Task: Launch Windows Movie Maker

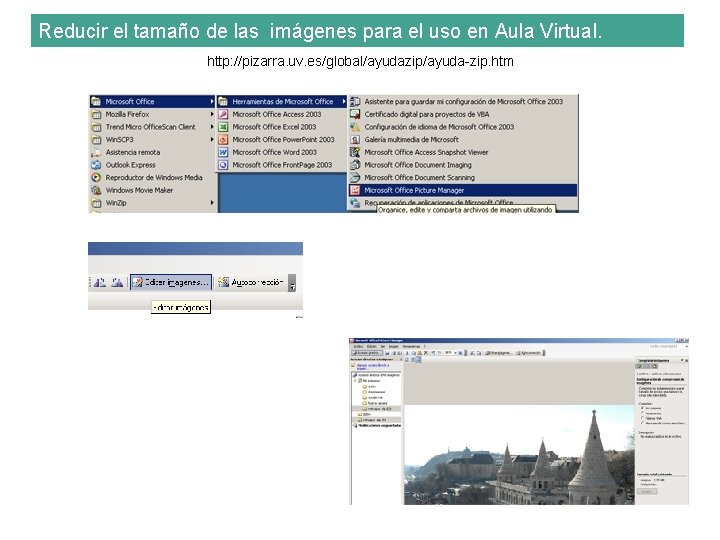Action: click(152, 190)
